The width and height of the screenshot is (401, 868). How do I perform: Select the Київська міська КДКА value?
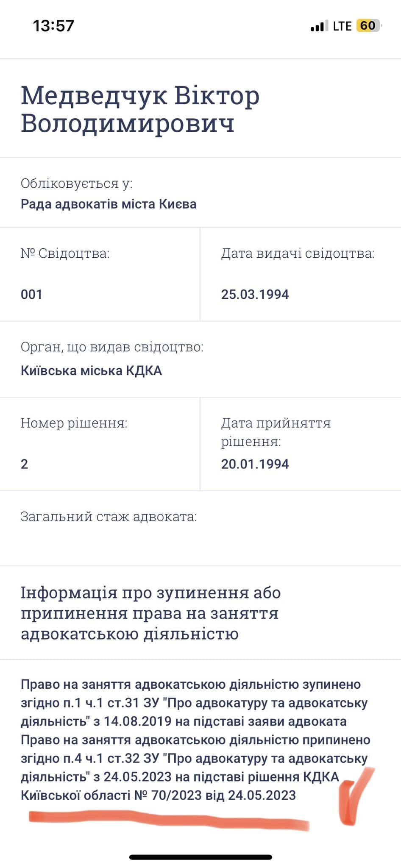(x=91, y=371)
